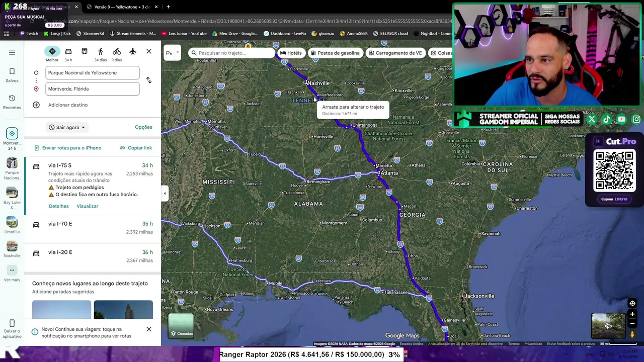Edit the origin field Parque Nacional de Yellowstone
Image resolution: width=644 pixels, height=362 pixels.
coord(93,73)
